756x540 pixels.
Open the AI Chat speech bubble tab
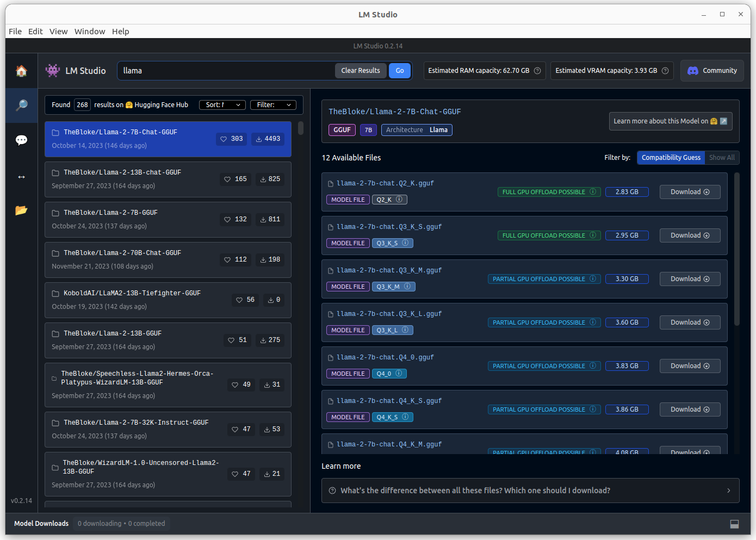(21, 140)
